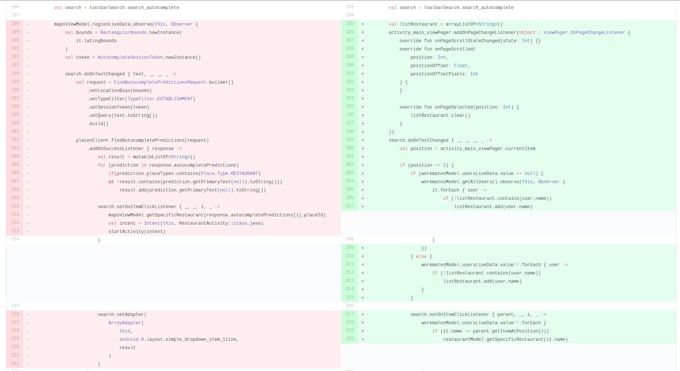
Task: Click removed line 'search.setAdapter('
Action: coord(122,314)
